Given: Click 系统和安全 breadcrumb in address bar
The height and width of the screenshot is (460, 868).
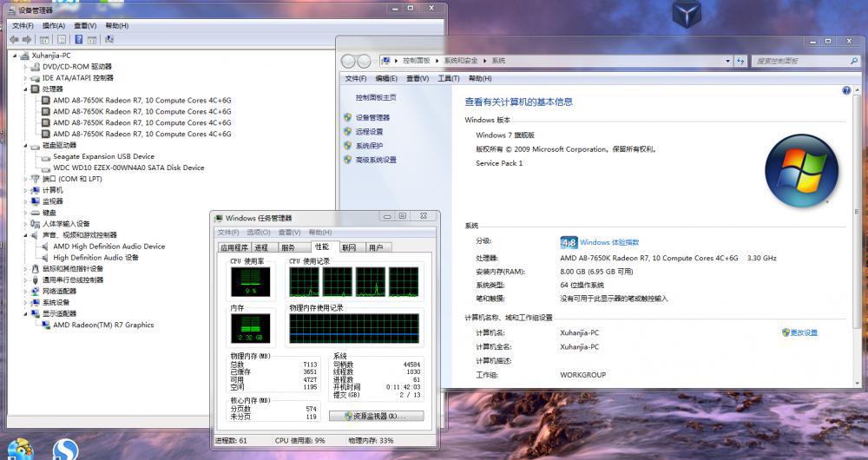Looking at the screenshot, I should [x=461, y=61].
